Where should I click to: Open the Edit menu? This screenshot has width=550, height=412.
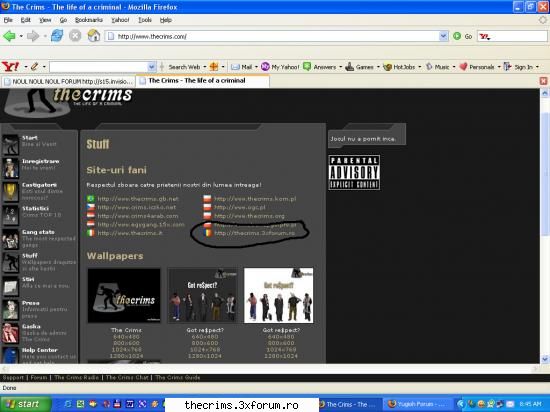point(26,20)
